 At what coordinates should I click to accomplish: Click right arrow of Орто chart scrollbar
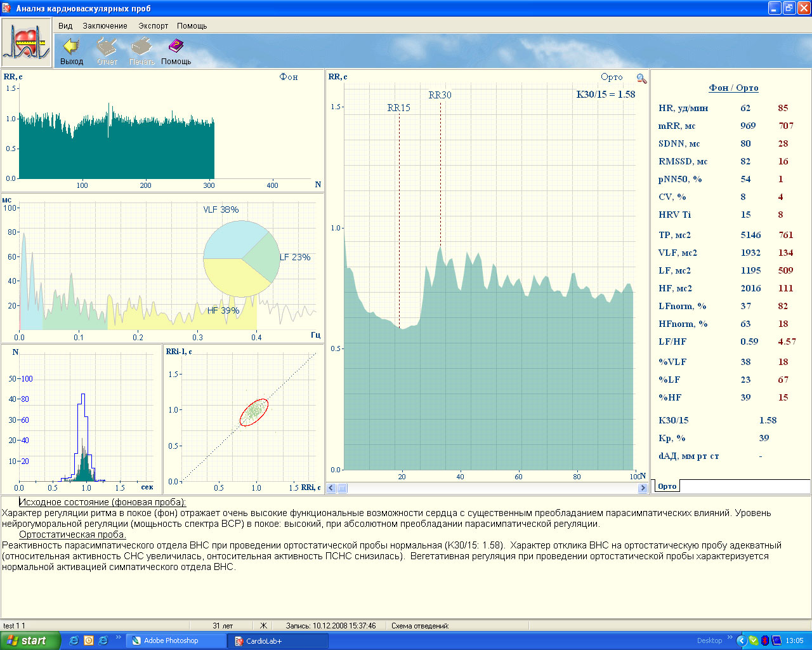pos(642,488)
